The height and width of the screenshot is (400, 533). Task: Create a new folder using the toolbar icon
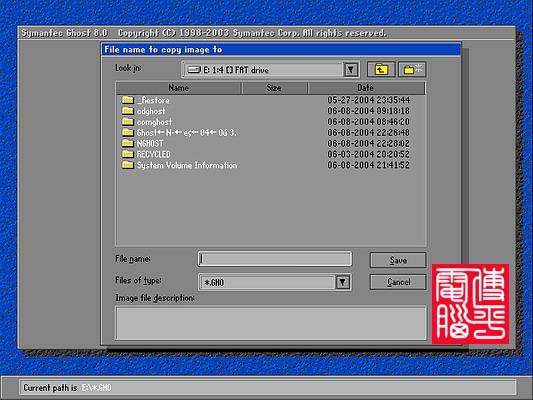(412, 70)
